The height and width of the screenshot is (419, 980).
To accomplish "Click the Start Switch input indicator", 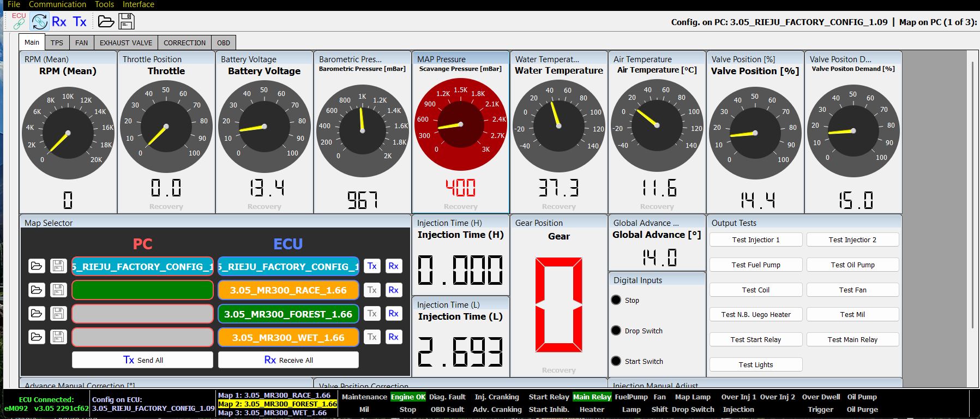I will 616,361.
